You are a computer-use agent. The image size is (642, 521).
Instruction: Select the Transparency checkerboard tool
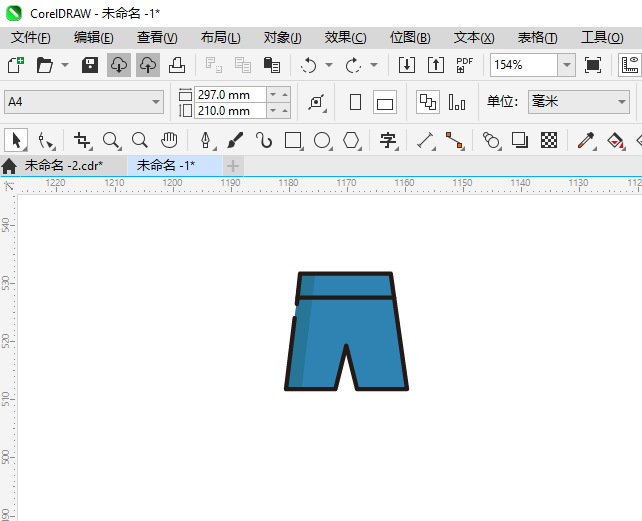coord(549,140)
